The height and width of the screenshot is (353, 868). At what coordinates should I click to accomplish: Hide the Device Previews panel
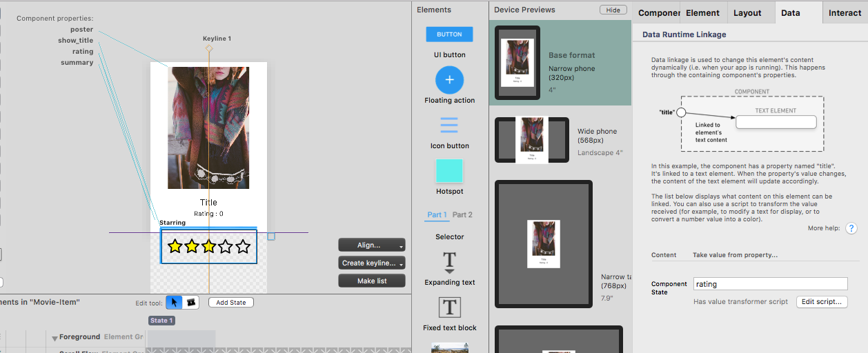613,10
